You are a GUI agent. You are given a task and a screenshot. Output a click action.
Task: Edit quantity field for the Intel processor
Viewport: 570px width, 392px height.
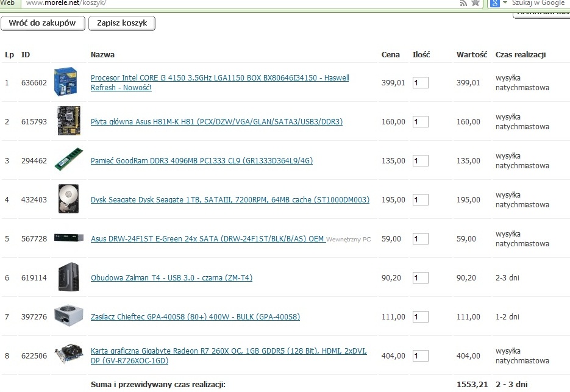(x=420, y=82)
